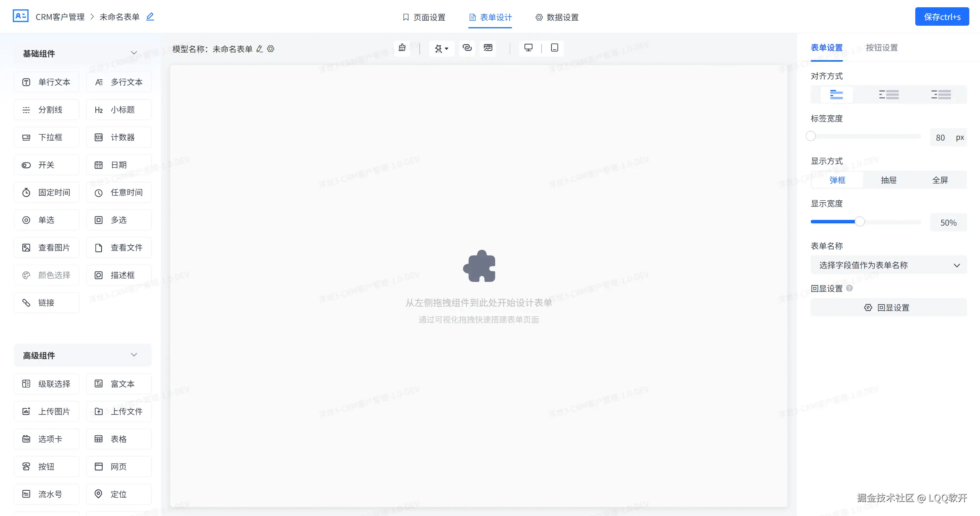Click the 显示宽度 slider handle
The height and width of the screenshot is (516, 980).
click(x=860, y=221)
